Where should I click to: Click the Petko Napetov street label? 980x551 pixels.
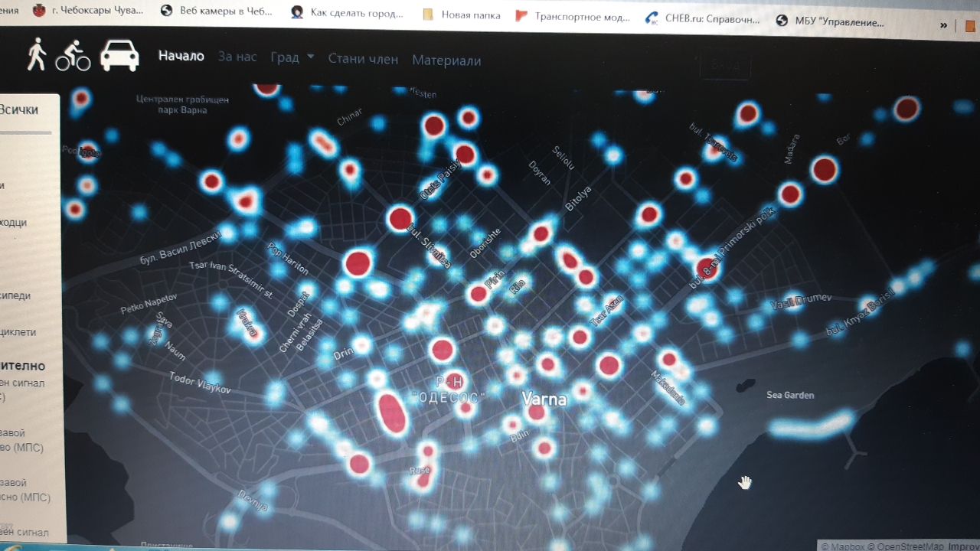pyautogui.click(x=149, y=303)
